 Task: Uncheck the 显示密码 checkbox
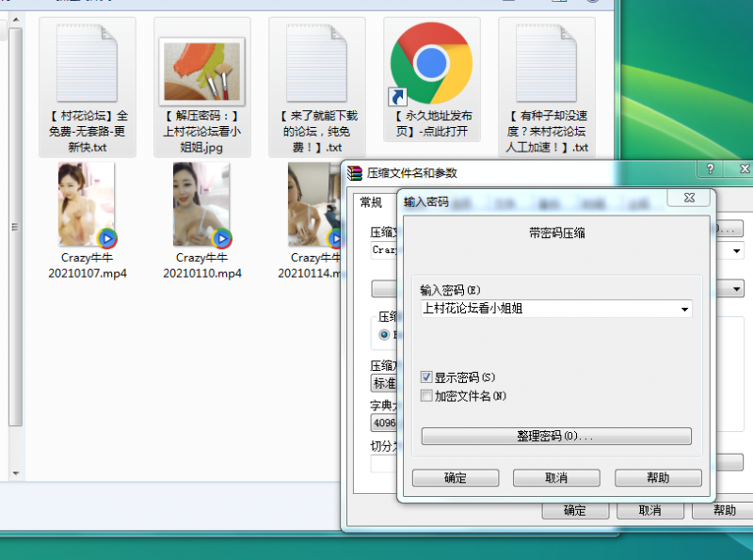click(427, 377)
